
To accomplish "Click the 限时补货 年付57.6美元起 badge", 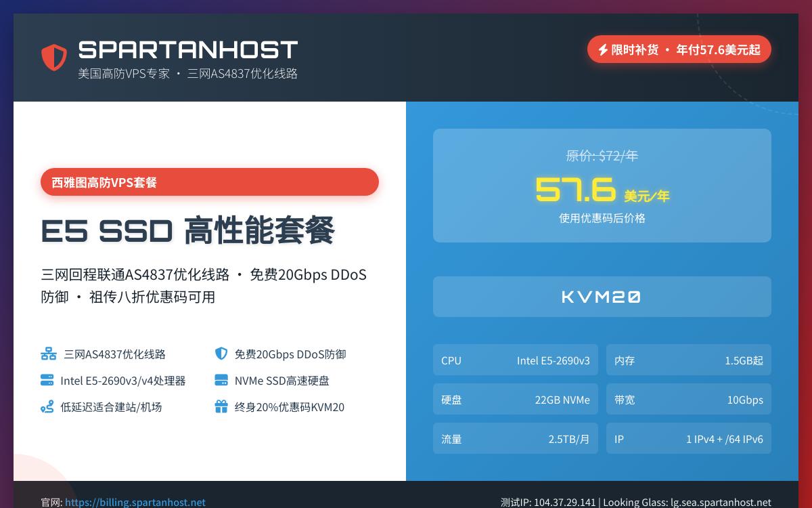I will tap(679, 49).
